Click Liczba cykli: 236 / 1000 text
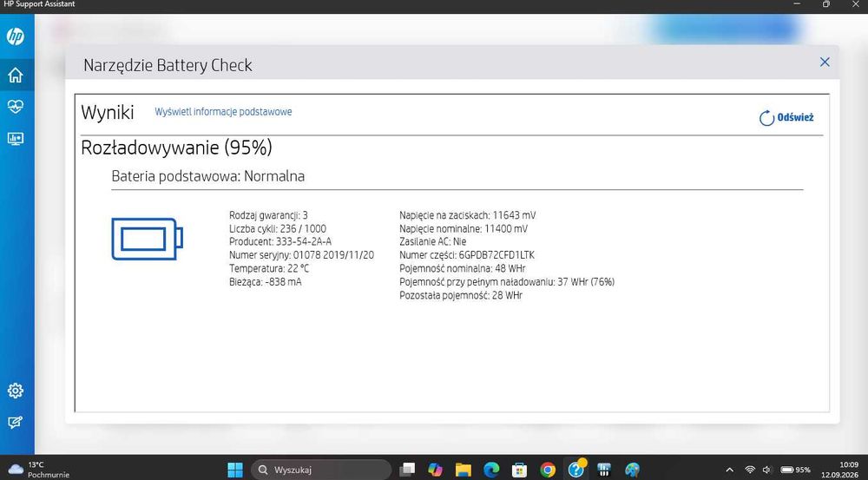868x480 pixels. (x=278, y=228)
